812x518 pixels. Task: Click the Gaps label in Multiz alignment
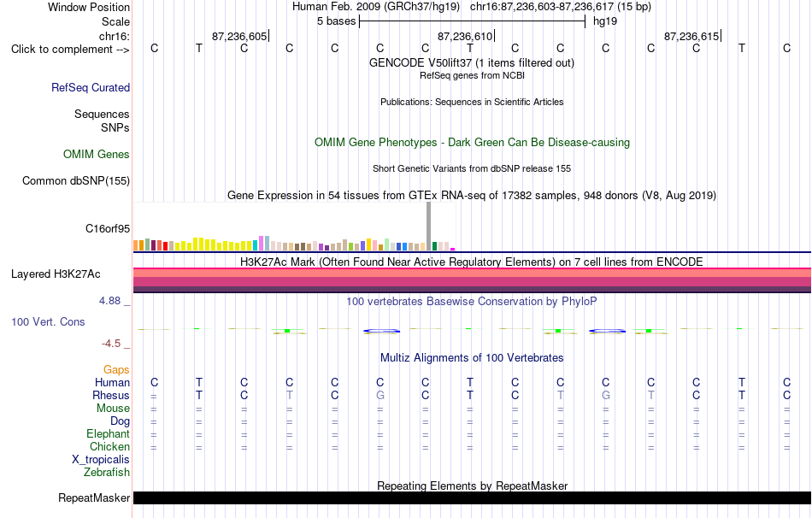(x=116, y=370)
